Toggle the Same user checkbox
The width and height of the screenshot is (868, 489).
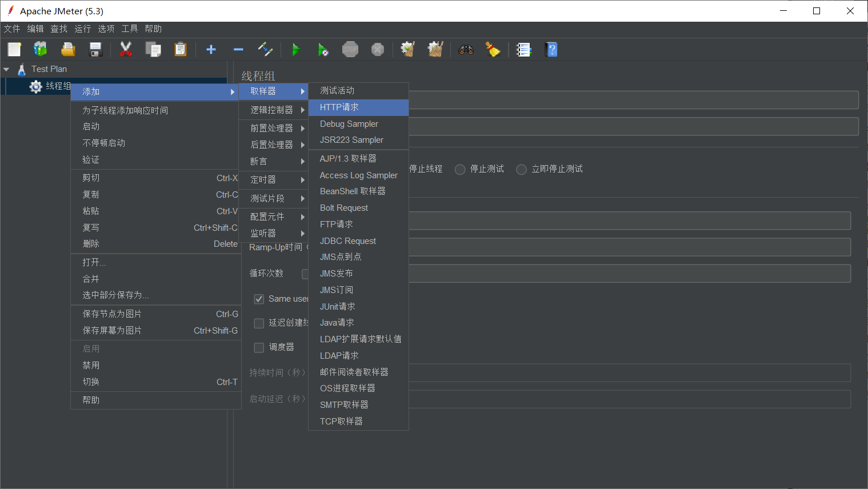[259, 299]
